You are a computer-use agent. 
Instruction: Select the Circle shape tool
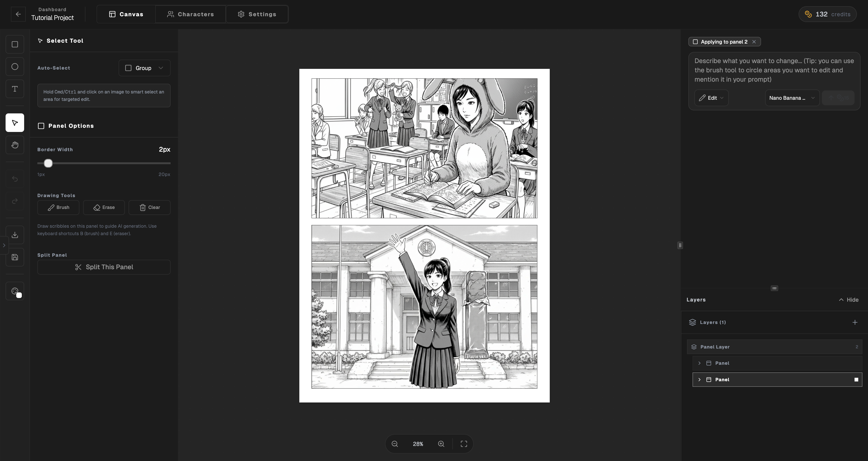15,66
